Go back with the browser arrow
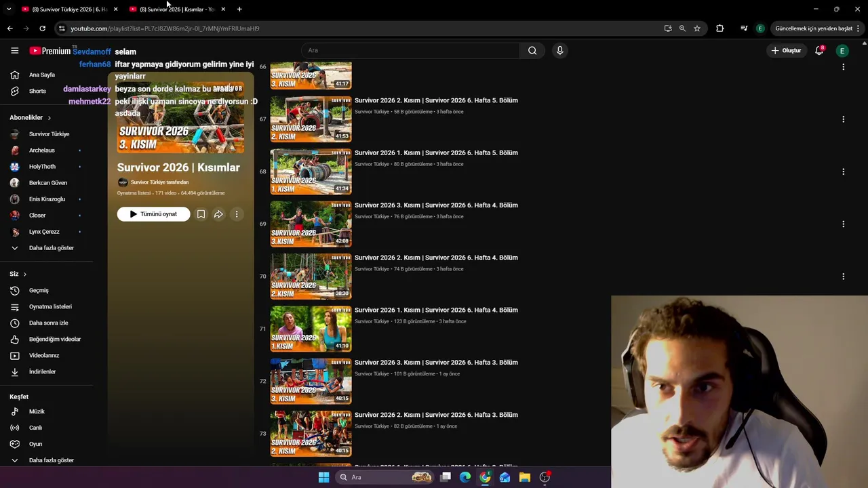This screenshot has width=868, height=488. (x=9, y=28)
